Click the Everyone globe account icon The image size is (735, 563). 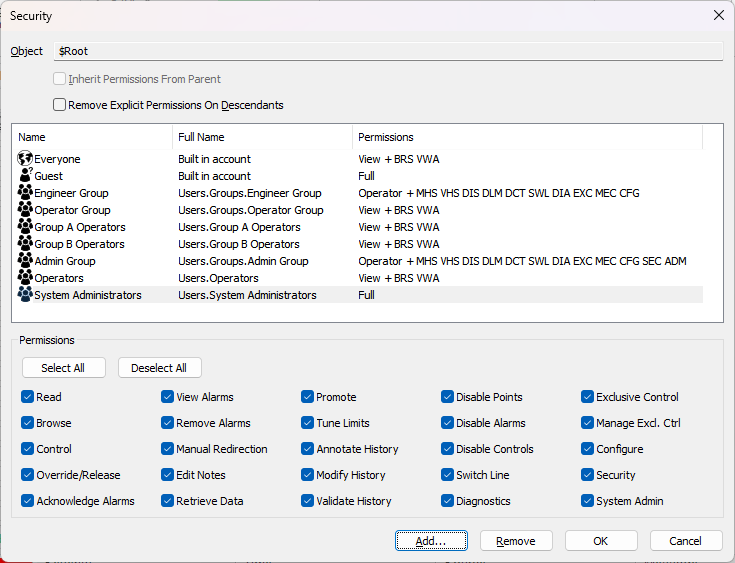[25, 159]
